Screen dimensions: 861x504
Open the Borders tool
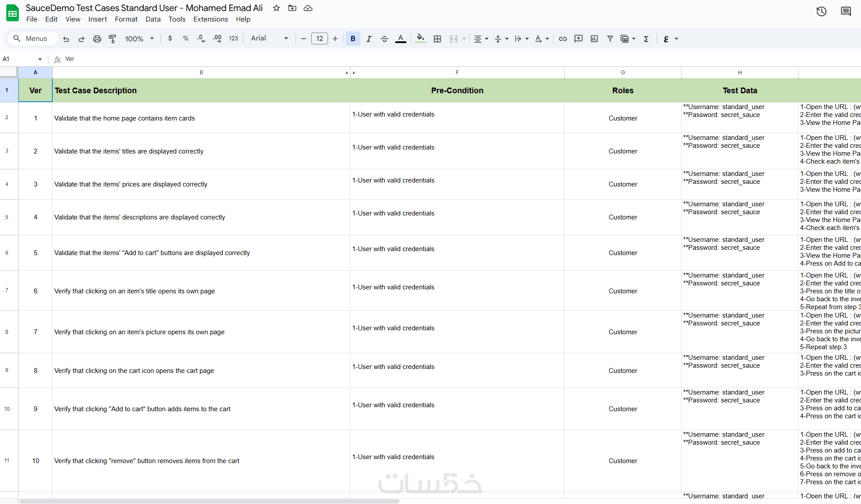coord(437,39)
